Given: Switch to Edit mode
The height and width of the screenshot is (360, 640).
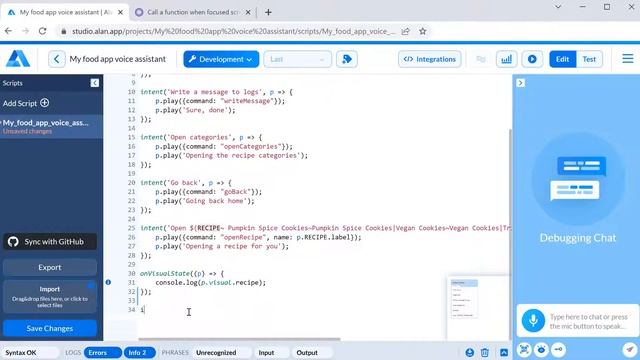Looking at the screenshot, I should [x=562, y=59].
